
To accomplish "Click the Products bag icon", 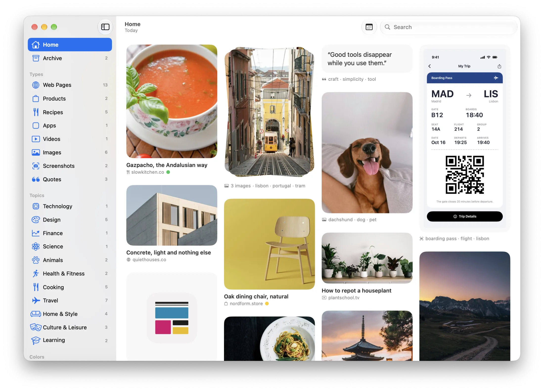I will click(36, 99).
